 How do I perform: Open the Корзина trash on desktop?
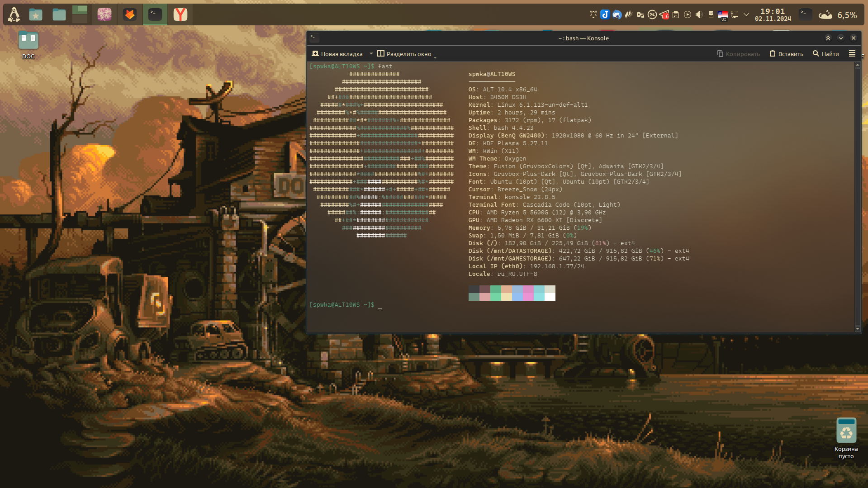(846, 438)
